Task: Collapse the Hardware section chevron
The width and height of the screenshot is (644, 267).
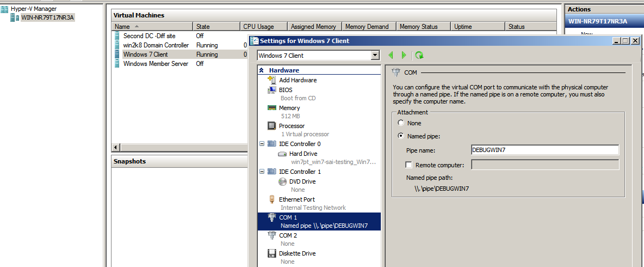Action: coord(261,70)
